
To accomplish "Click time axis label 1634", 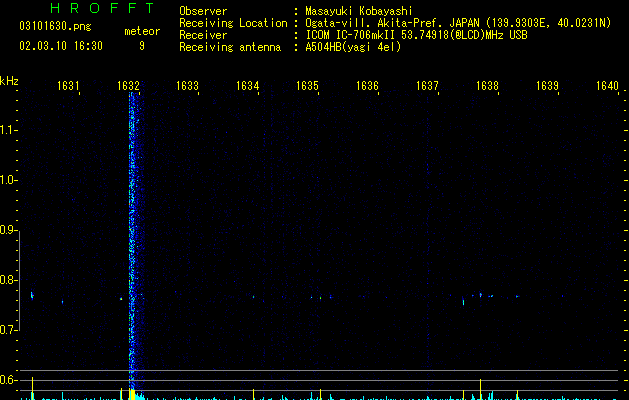I will pyautogui.click(x=248, y=86).
